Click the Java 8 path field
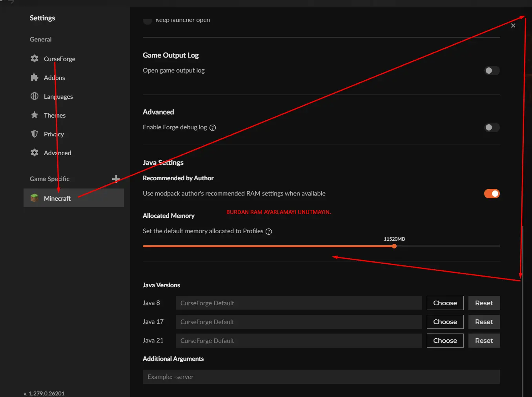 299,303
